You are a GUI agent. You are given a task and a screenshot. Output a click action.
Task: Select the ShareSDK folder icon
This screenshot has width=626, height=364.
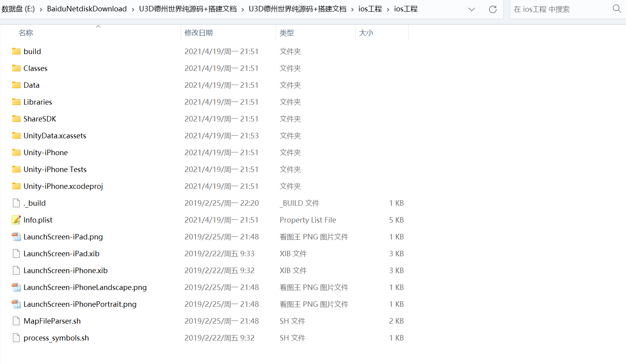pos(16,119)
